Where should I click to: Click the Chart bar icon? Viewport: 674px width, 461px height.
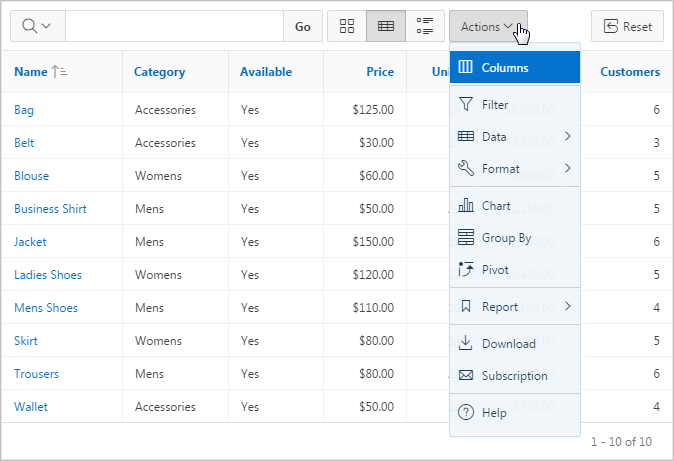point(465,205)
